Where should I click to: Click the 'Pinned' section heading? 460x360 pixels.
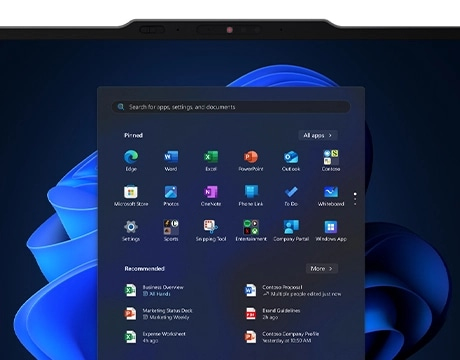(x=133, y=135)
